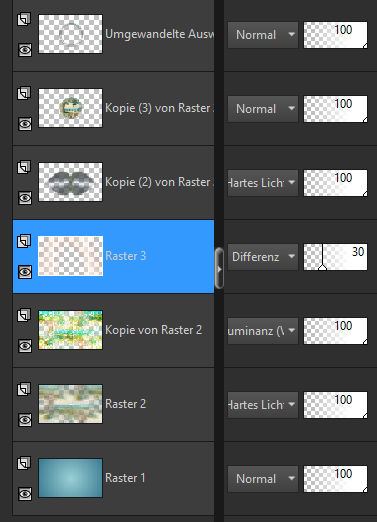Click the 30 opacity slider of Raster 3

pyautogui.click(x=335, y=257)
